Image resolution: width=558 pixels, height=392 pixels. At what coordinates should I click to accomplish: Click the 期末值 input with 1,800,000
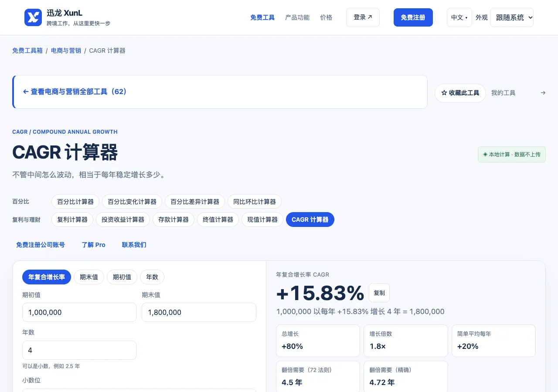point(199,312)
